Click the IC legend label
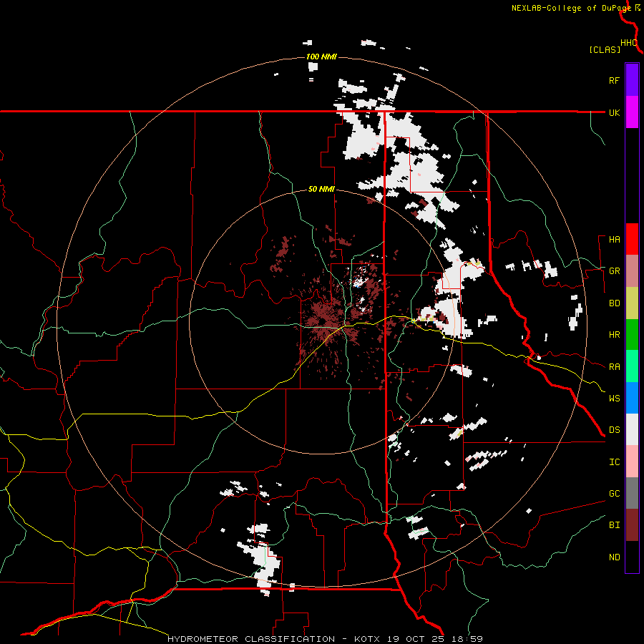 tap(614, 462)
